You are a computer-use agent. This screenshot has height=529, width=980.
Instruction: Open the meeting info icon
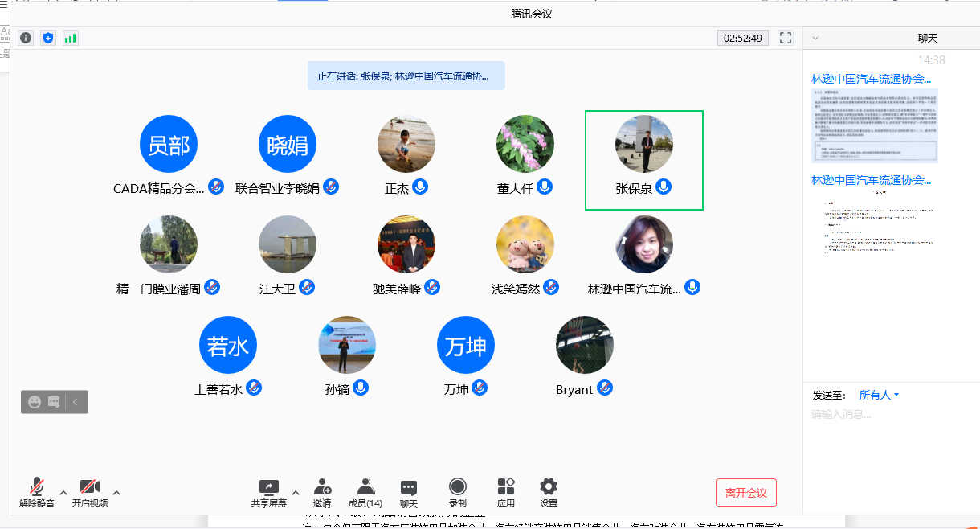point(26,38)
